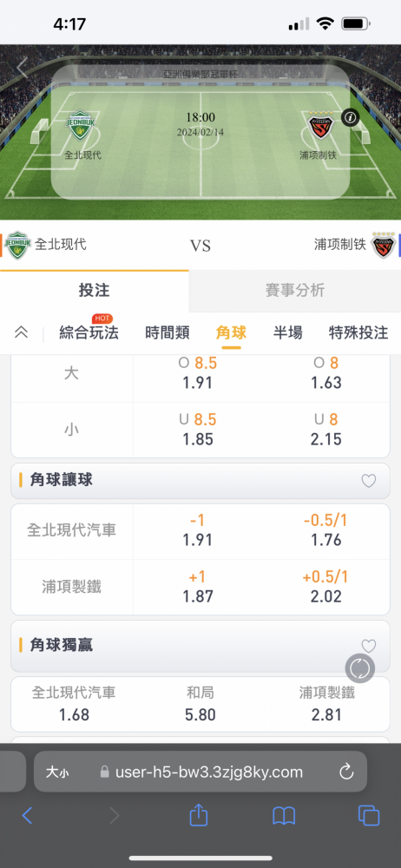Reload page in Safari address bar
This screenshot has height=868, width=401.
click(346, 772)
